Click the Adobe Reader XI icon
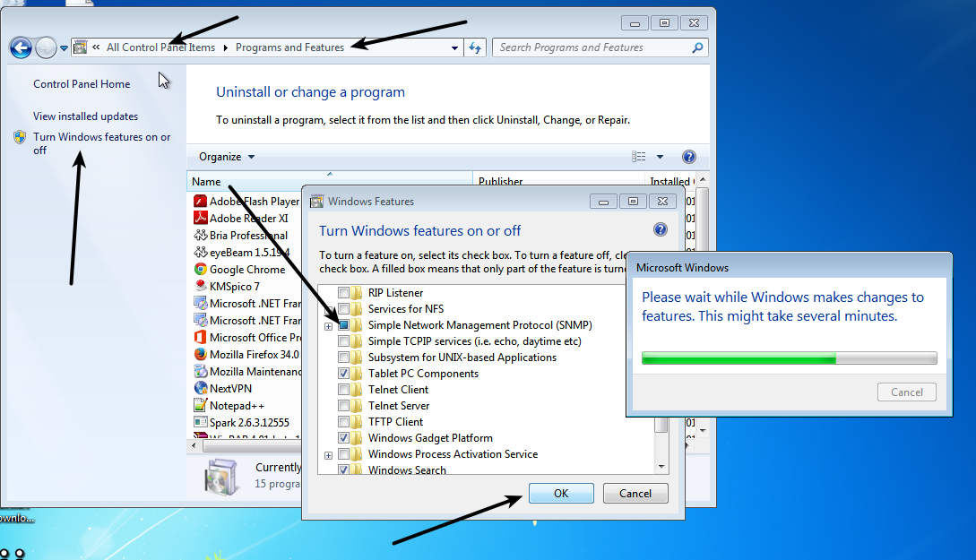 coord(201,219)
